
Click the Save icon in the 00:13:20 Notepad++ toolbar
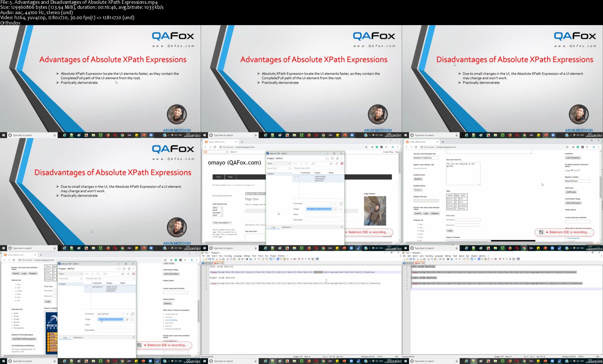pyautogui.click(x=209, y=259)
